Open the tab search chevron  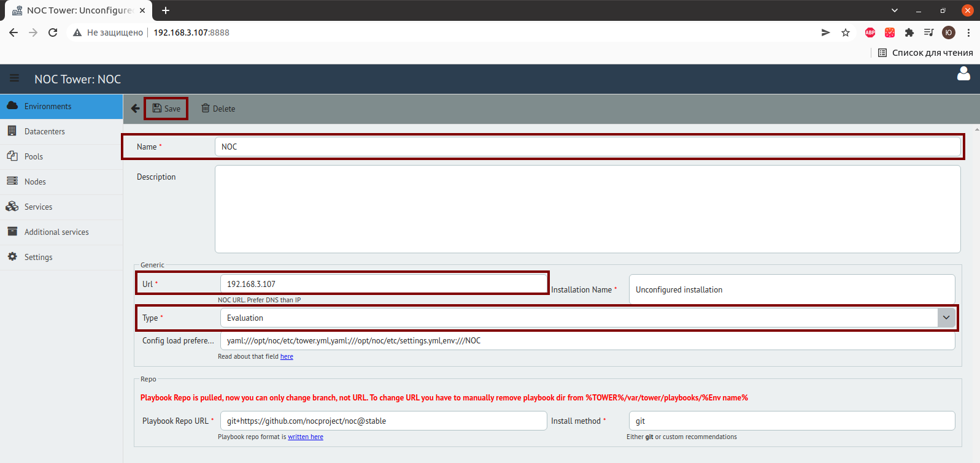click(895, 10)
